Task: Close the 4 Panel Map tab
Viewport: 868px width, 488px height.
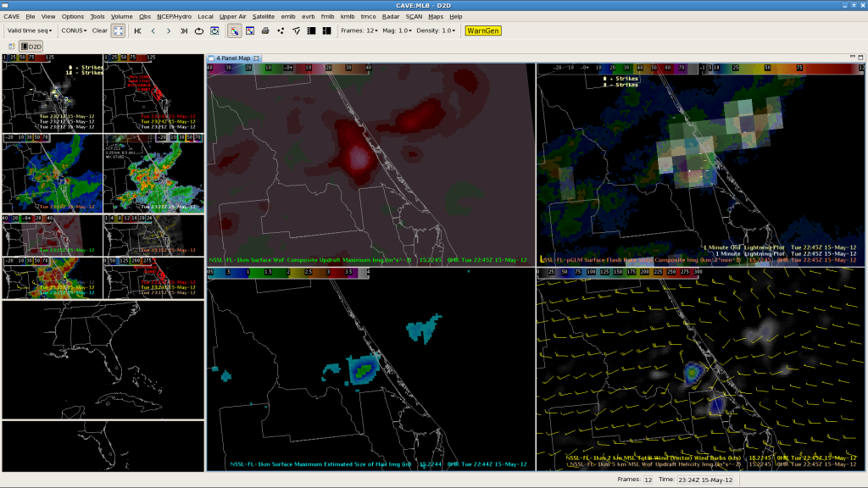Action: (257, 58)
